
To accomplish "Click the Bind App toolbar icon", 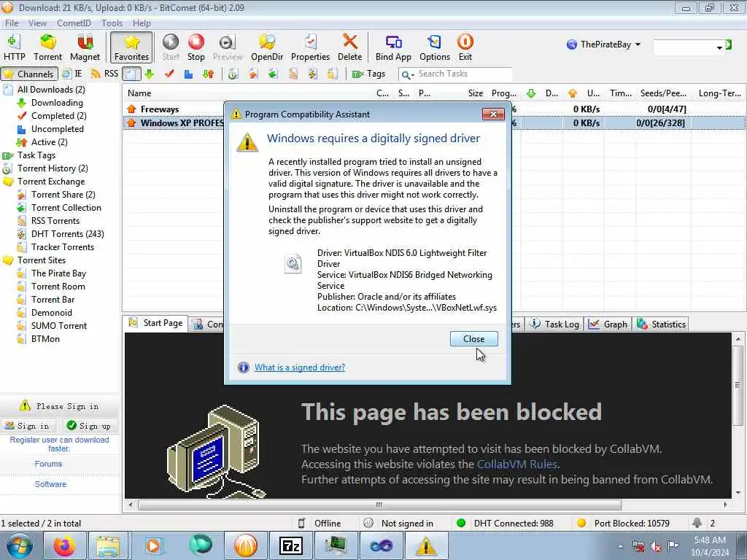I will [393, 47].
